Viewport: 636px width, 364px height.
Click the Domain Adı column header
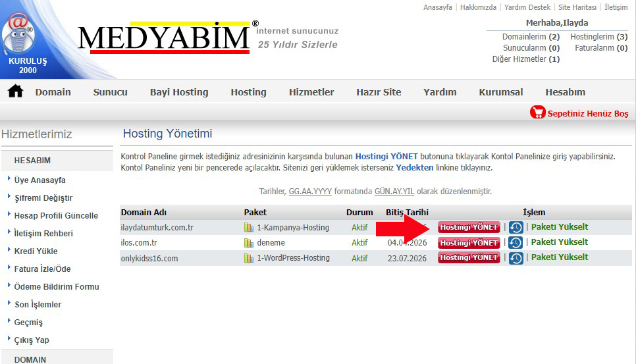pyautogui.click(x=144, y=213)
